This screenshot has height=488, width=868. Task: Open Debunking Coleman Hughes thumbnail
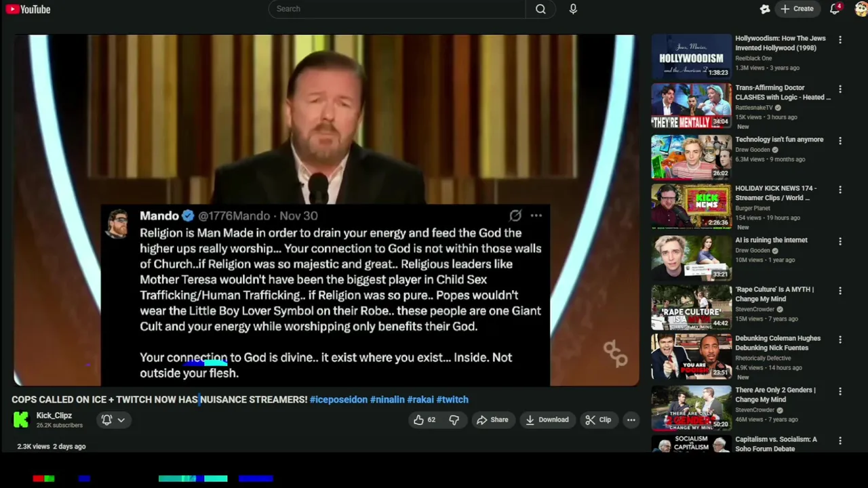(x=692, y=357)
